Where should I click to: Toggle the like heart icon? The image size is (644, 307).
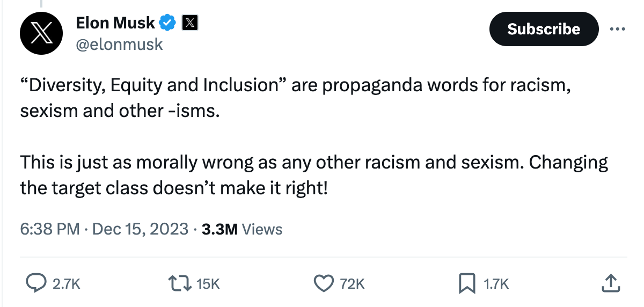(323, 284)
